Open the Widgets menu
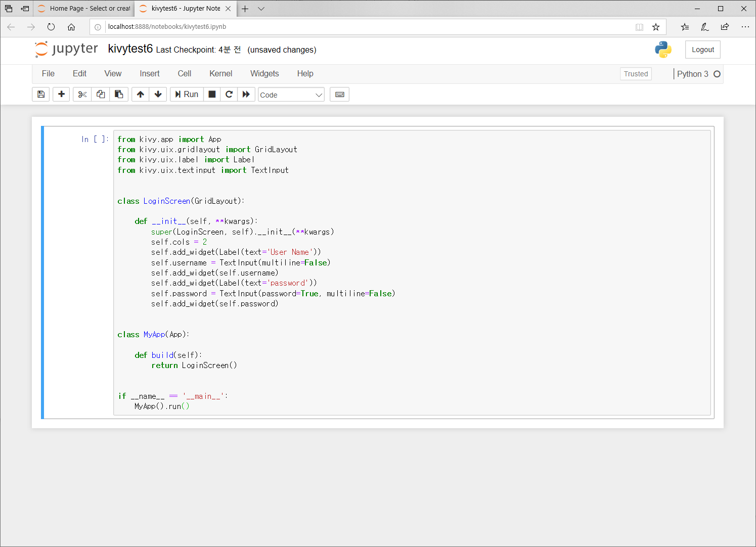Screen dimensions: 756x547 pos(264,74)
